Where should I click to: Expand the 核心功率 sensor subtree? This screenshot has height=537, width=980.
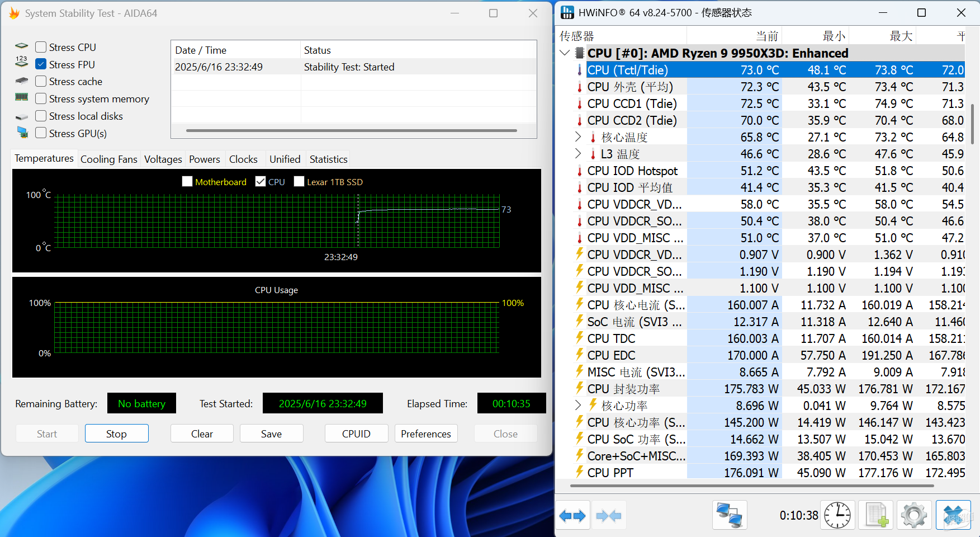[578, 405]
